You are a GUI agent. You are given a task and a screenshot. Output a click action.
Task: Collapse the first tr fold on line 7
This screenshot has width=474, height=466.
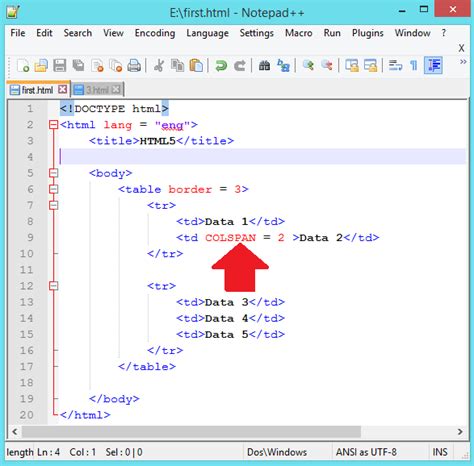coord(53,205)
